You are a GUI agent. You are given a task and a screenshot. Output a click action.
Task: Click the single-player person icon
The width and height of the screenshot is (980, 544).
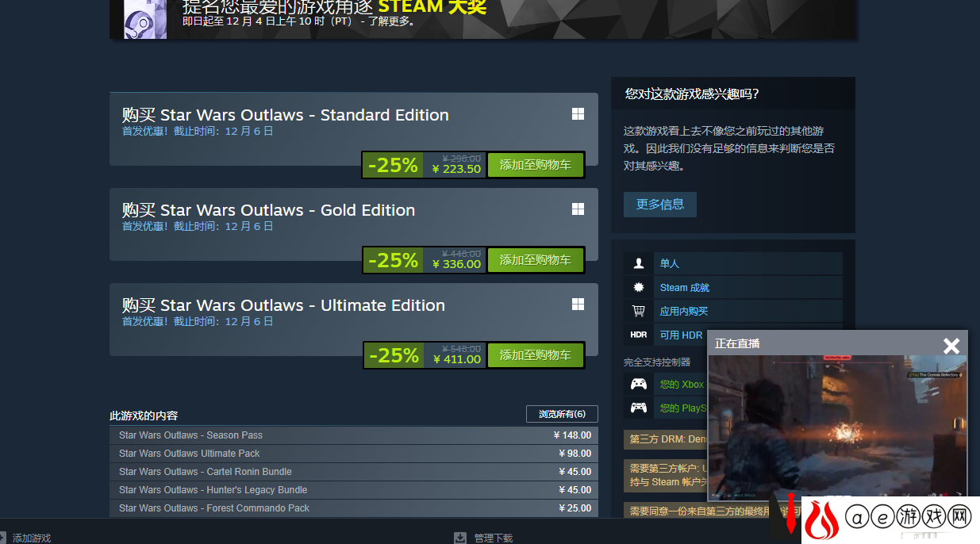(638, 263)
